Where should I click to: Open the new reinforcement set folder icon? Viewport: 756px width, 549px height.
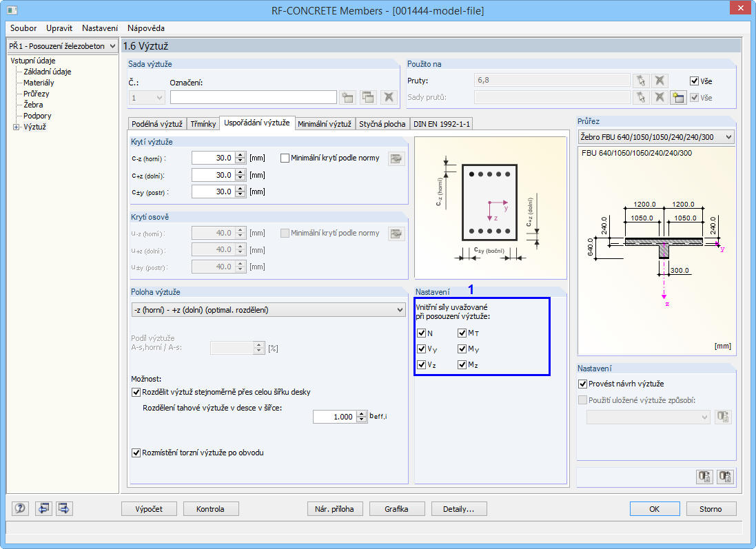point(347,97)
